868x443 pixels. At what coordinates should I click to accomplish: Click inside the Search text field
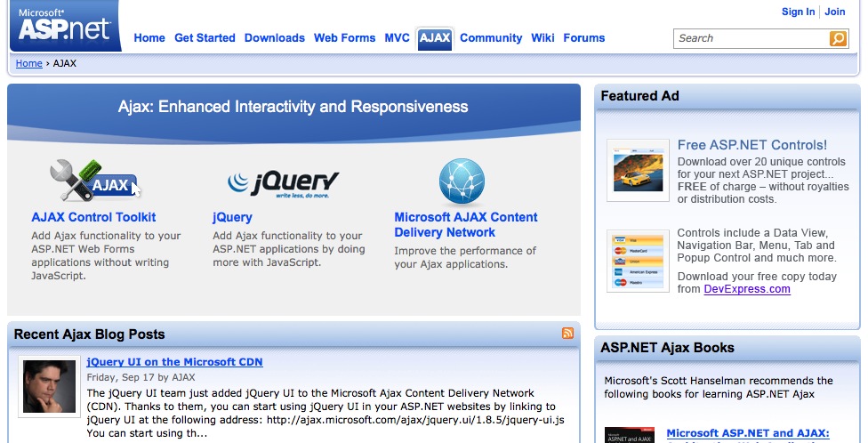pyautogui.click(x=751, y=38)
